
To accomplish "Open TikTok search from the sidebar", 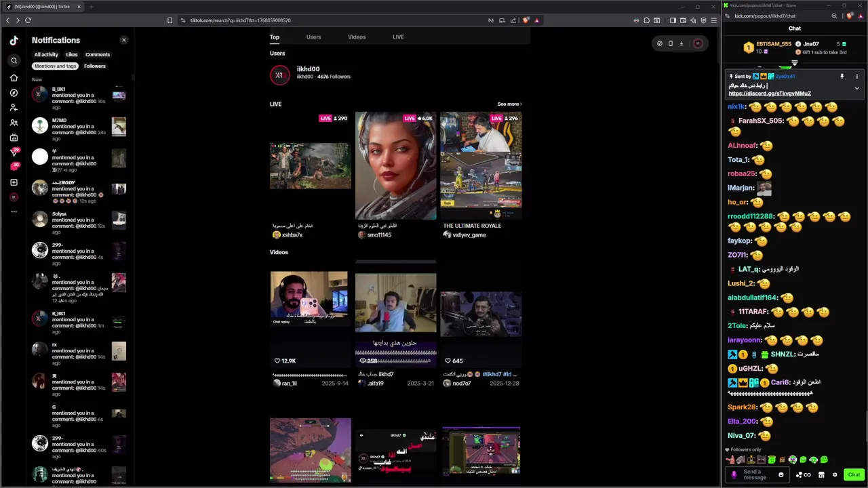I will point(14,60).
